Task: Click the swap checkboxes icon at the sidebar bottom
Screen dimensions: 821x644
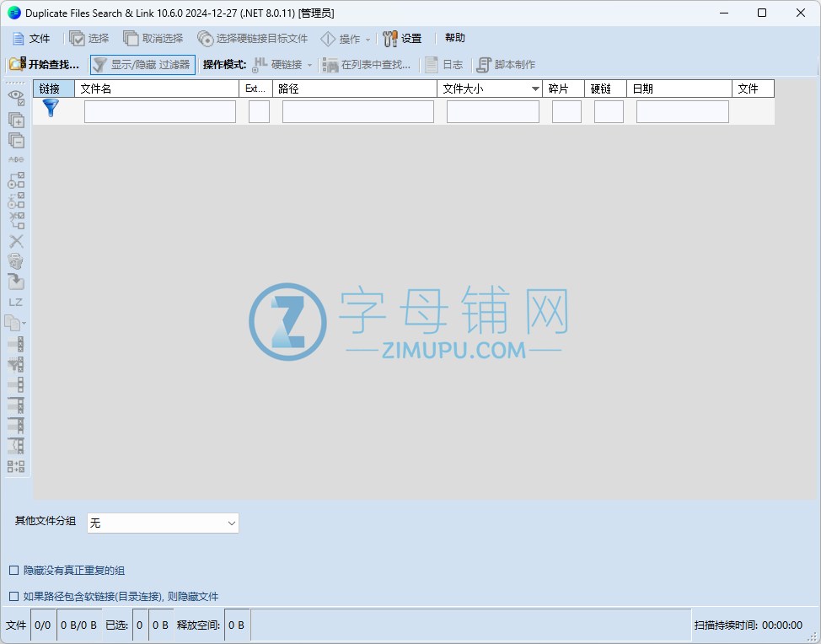Action: [x=16, y=466]
